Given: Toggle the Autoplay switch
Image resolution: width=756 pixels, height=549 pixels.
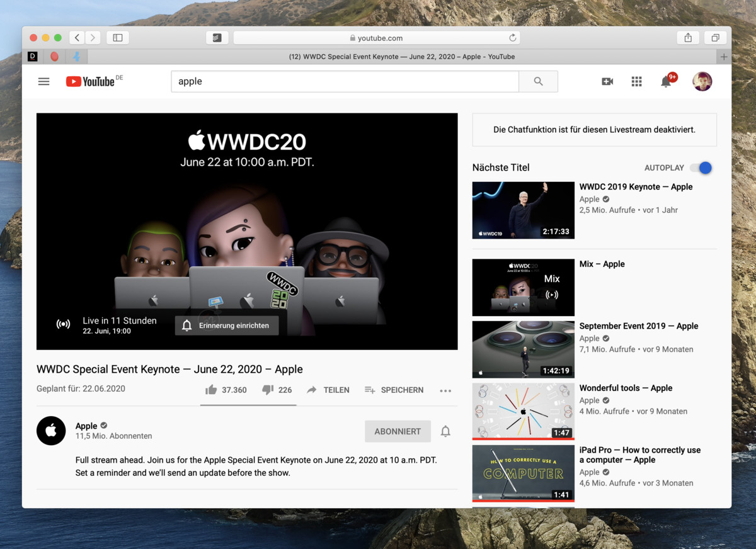Looking at the screenshot, I should pyautogui.click(x=701, y=167).
